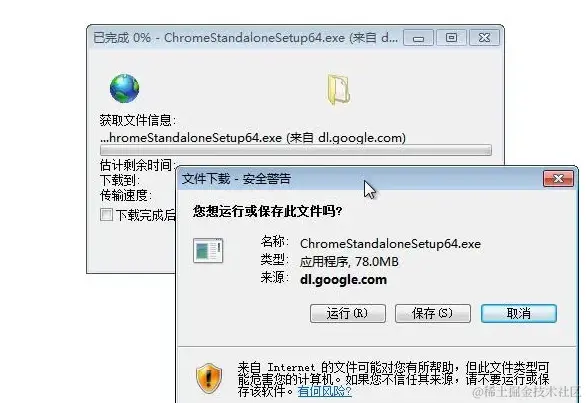Image resolution: width=586 pixels, height=403 pixels.
Task: Click the 保存(S) button
Action: coord(433,313)
